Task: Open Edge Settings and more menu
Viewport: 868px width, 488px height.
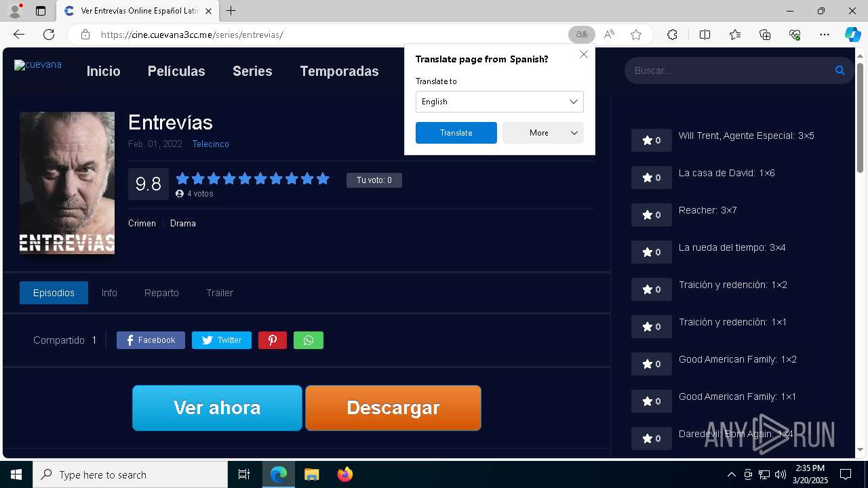Action: tap(825, 35)
